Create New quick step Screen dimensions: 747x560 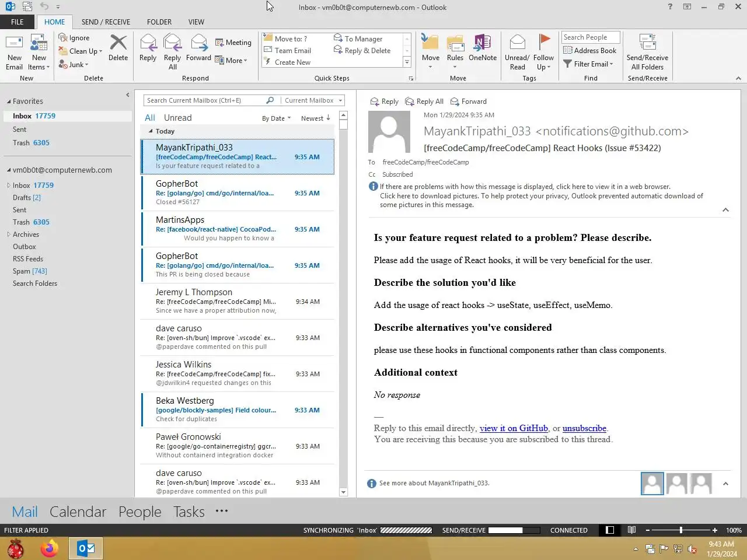click(x=287, y=62)
